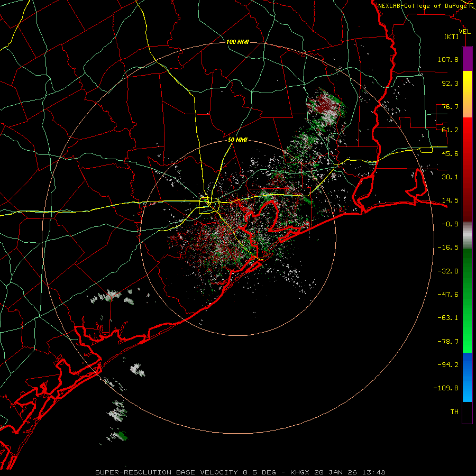Pick the green inbound segment of the color bar
476x476 pixels.
pyautogui.click(x=467, y=300)
